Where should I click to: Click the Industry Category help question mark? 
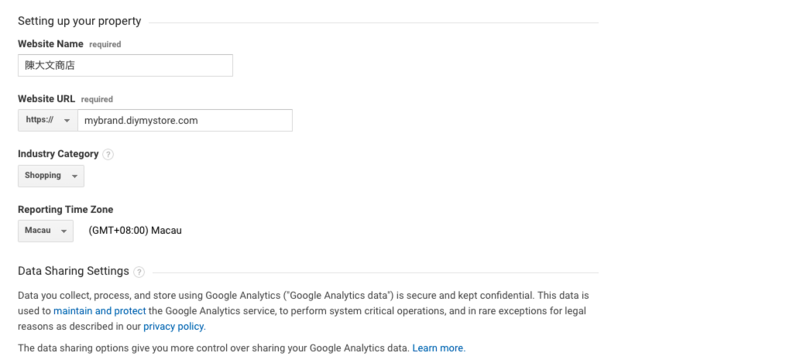[x=108, y=154]
